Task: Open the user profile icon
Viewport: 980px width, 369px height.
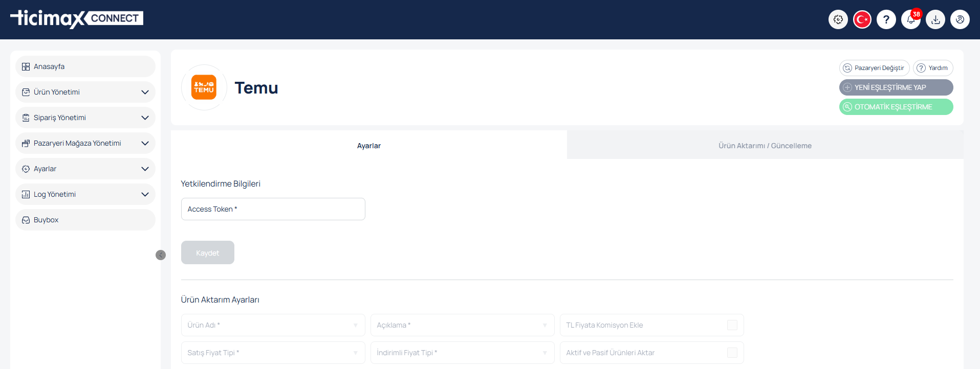Action: click(960, 19)
